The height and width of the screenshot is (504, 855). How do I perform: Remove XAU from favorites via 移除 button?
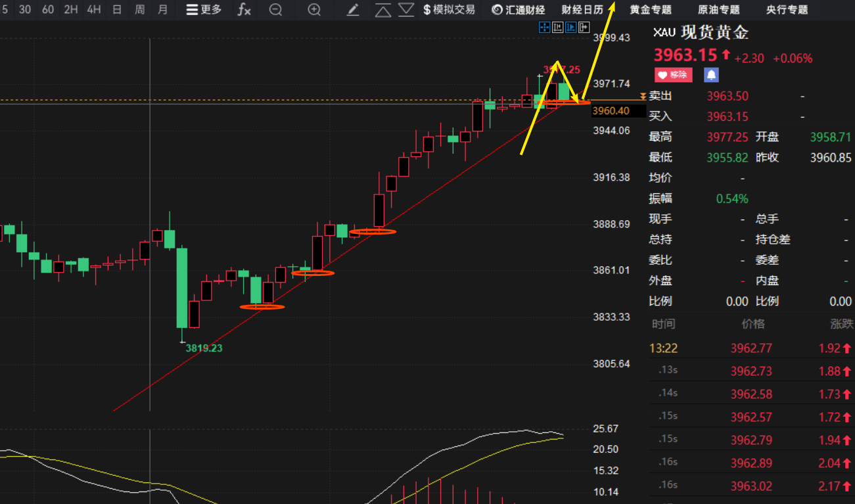(x=673, y=74)
